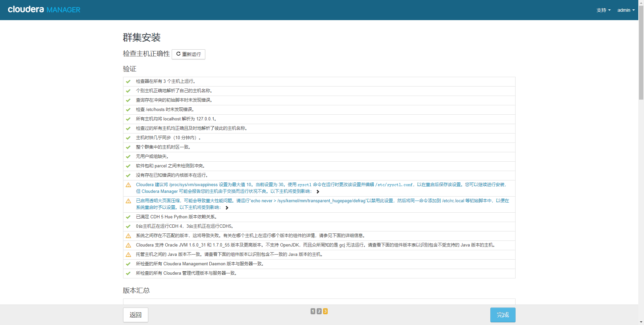
Task: Click the scrollbar up arrow
Action: coord(641,3)
